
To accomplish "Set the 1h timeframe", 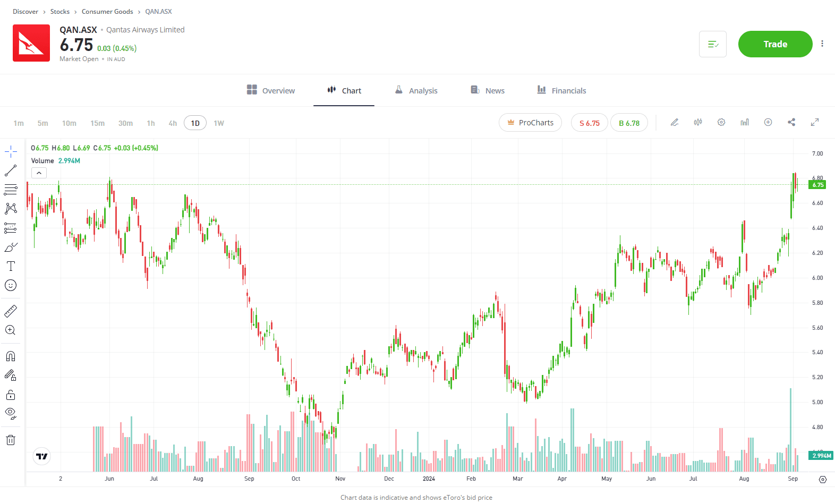I will 151,123.
